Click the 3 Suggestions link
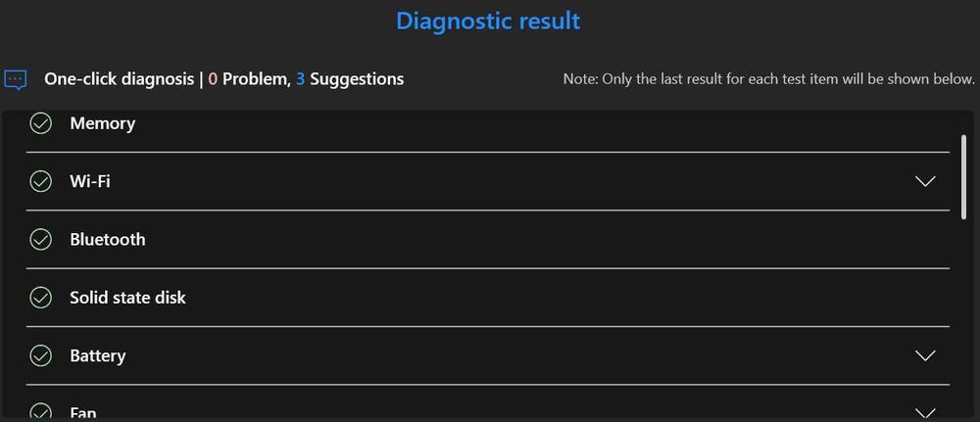Screen dimensions: 980x422 [350, 79]
